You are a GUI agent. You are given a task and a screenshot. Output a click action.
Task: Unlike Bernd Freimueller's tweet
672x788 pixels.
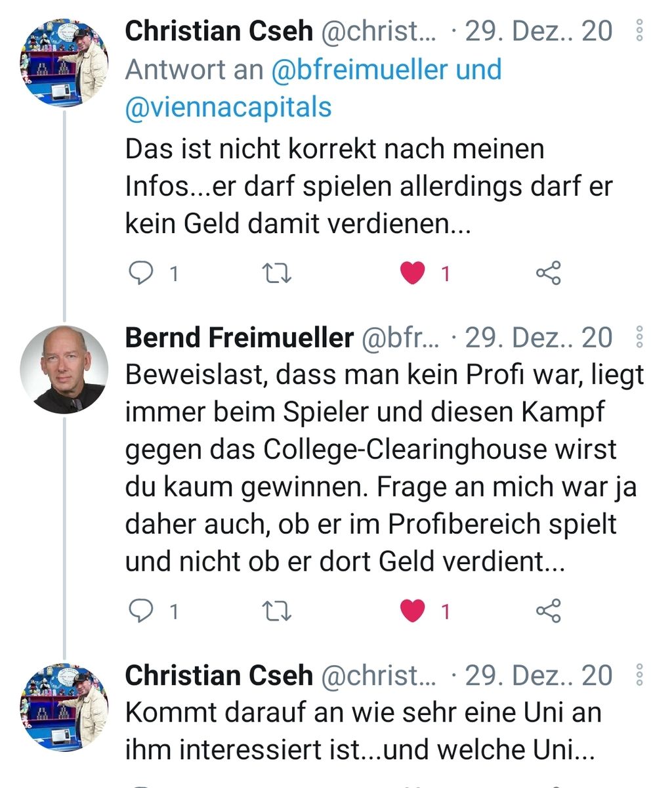coord(413,611)
